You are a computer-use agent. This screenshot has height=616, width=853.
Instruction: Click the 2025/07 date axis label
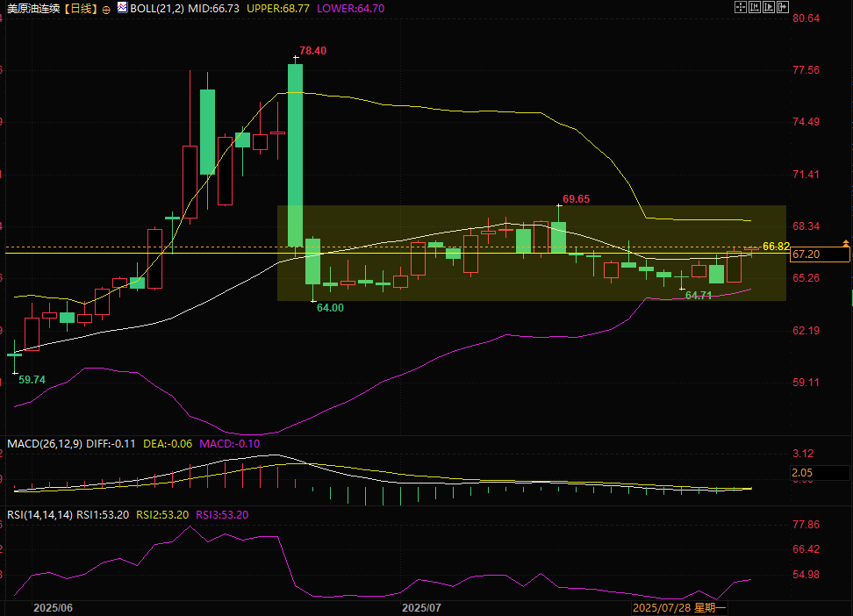(x=421, y=608)
